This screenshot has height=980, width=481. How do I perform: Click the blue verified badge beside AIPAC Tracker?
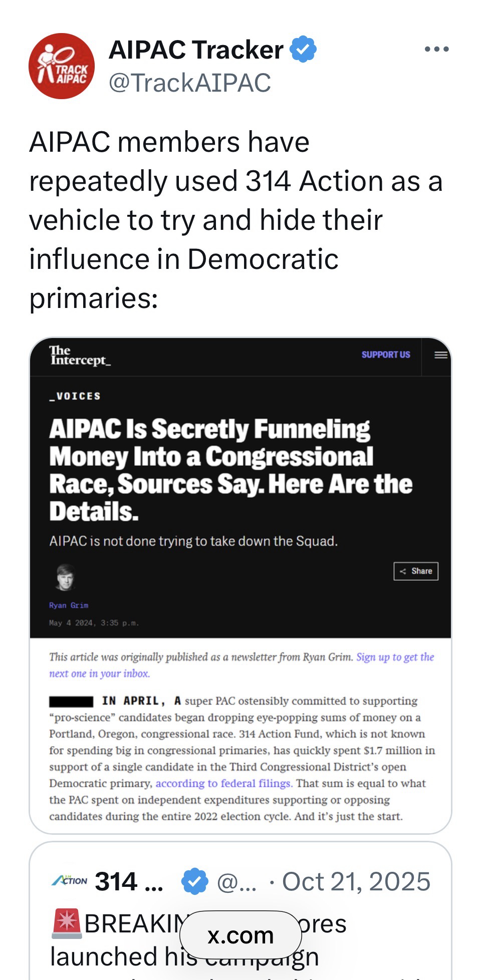303,49
